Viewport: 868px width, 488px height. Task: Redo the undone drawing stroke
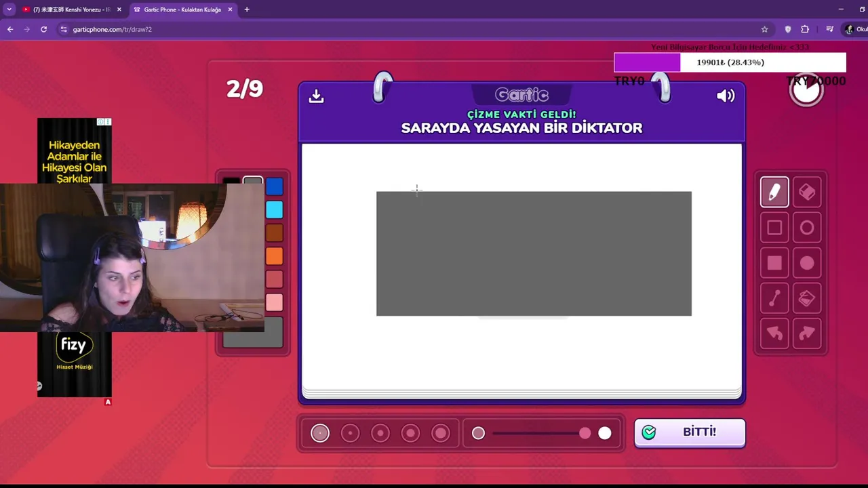(807, 333)
